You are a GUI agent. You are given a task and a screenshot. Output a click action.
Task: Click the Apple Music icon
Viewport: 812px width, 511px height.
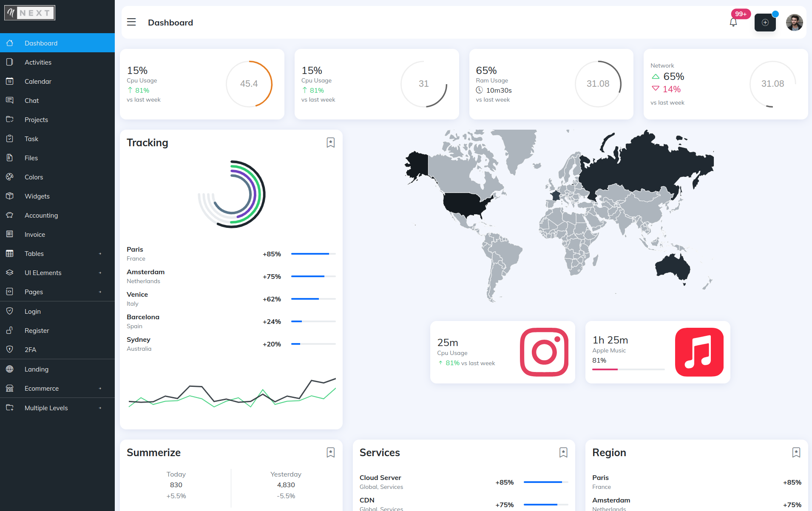click(x=699, y=352)
